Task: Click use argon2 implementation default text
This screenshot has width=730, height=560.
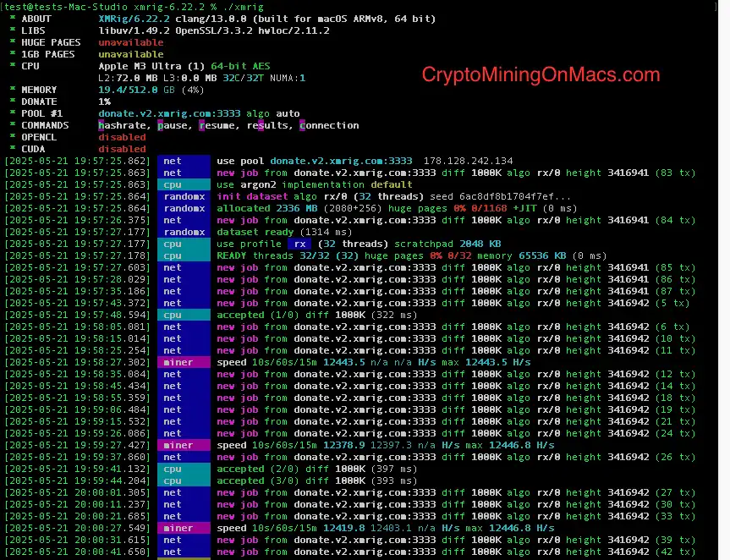Action: [x=315, y=184]
